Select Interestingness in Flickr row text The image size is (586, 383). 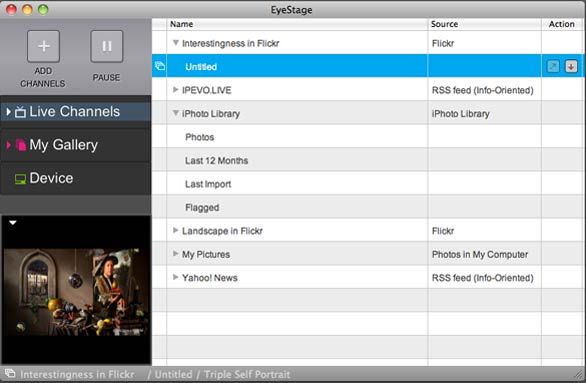click(x=231, y=43)
